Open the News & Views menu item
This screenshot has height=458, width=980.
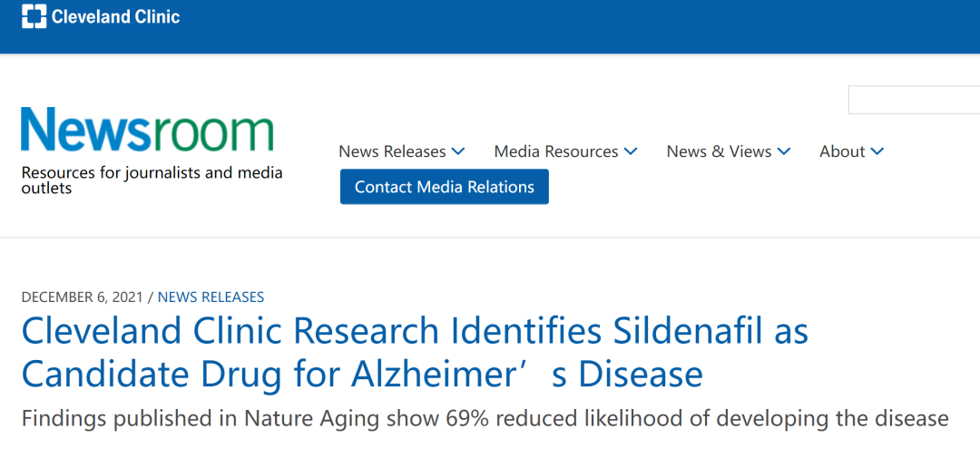pyautogui.click(x=719, y=151)
